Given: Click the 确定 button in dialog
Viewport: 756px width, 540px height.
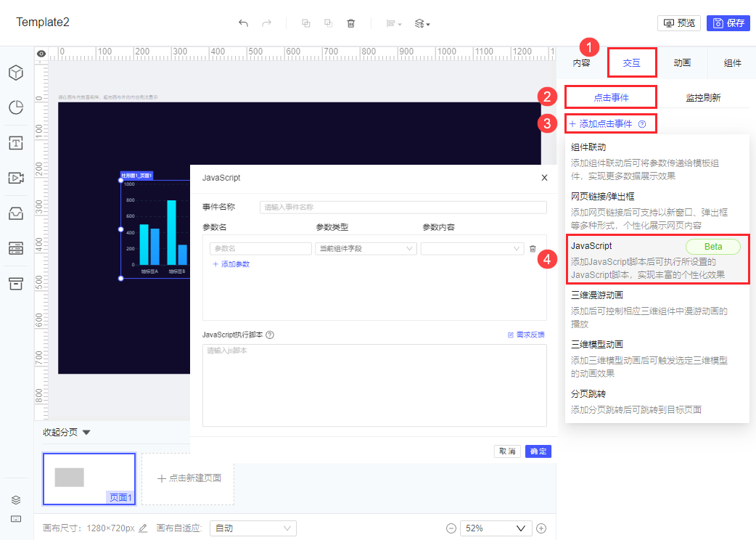Looking at the screenshot, I should (538, 451).
